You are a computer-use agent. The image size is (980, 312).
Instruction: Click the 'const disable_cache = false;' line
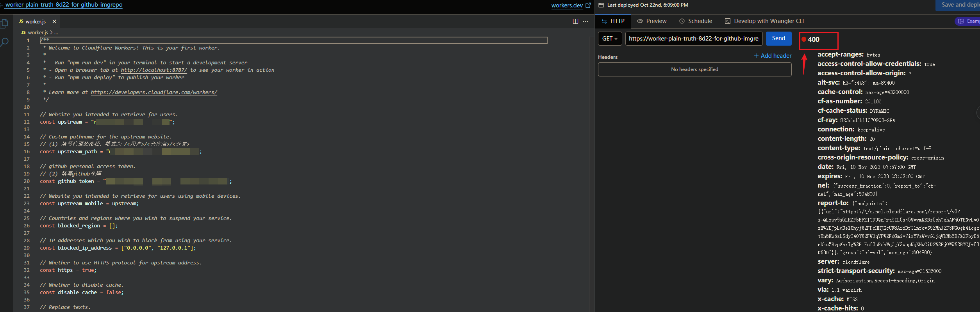click(82, 292)
